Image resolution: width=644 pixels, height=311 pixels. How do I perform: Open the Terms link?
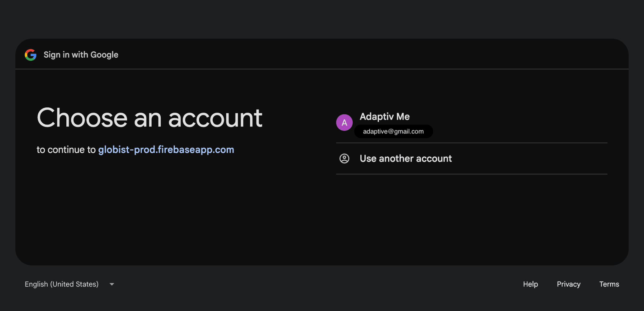pos(609,284)
